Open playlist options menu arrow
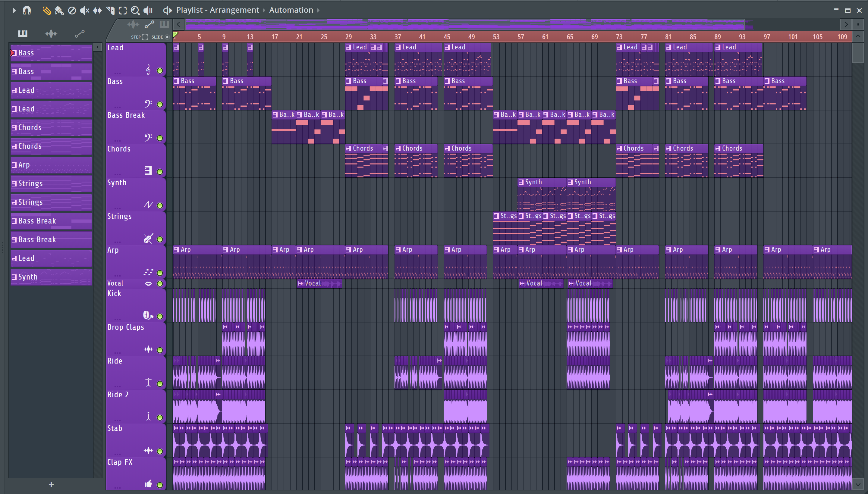868x494 pixels. point(14,11)
